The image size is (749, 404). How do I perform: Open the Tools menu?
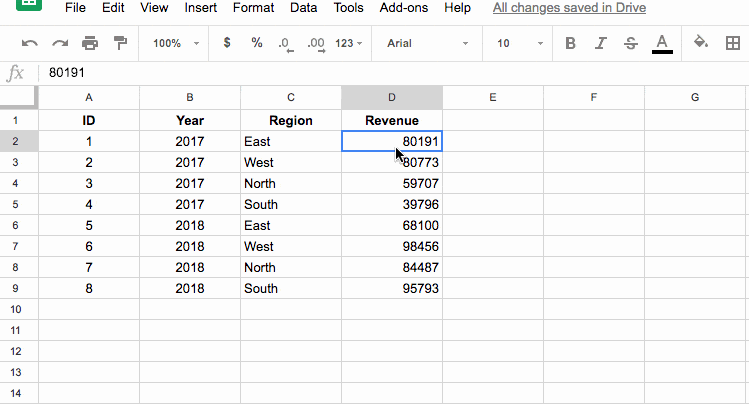click(x=349, y=8)
